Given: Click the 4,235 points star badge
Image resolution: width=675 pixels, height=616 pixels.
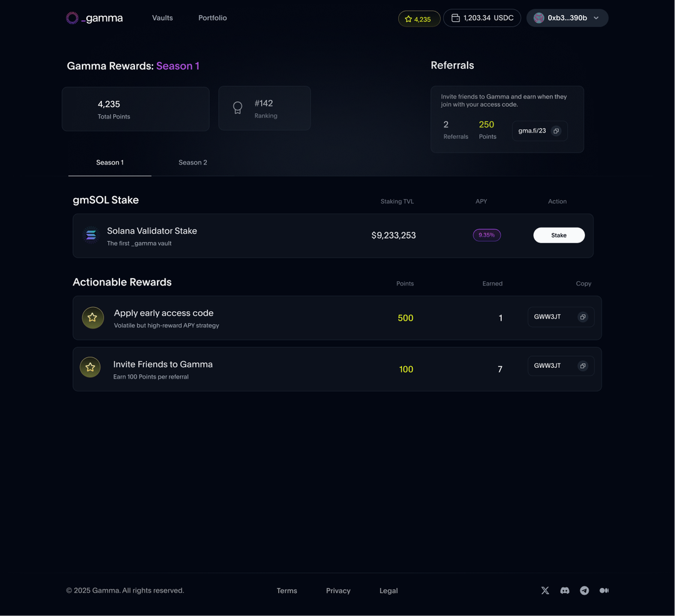Looking at the screenshot, I should point(419,19).
